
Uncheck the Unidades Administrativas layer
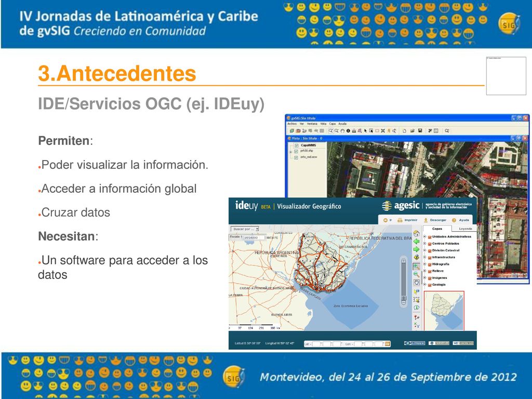click(x=430, y=237)
